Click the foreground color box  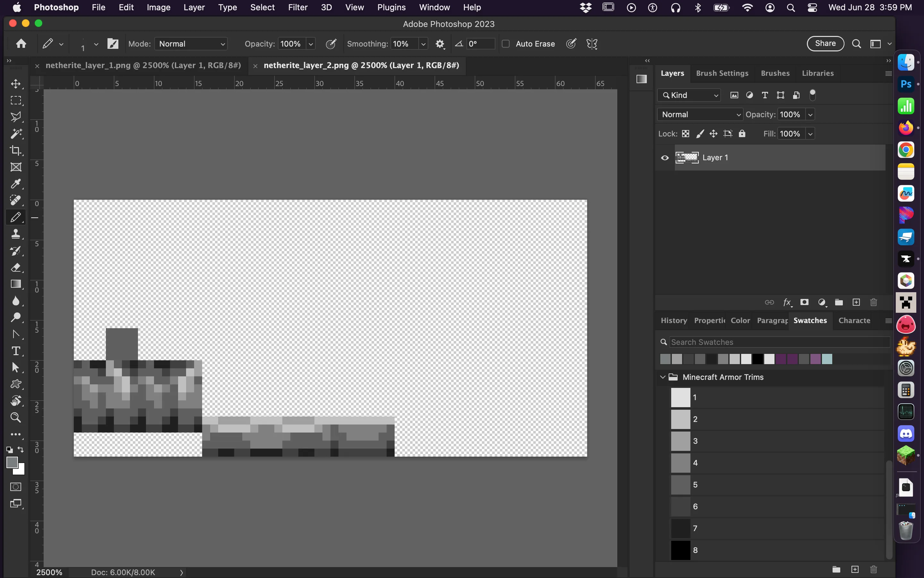pyautogui.click(x=12, y=462)
